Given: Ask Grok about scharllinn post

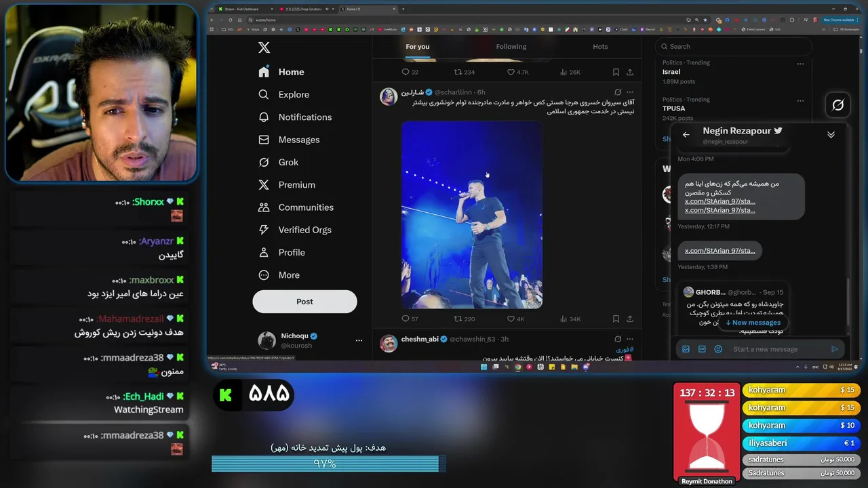Looking at the screenshot, I should click(618, 92).
